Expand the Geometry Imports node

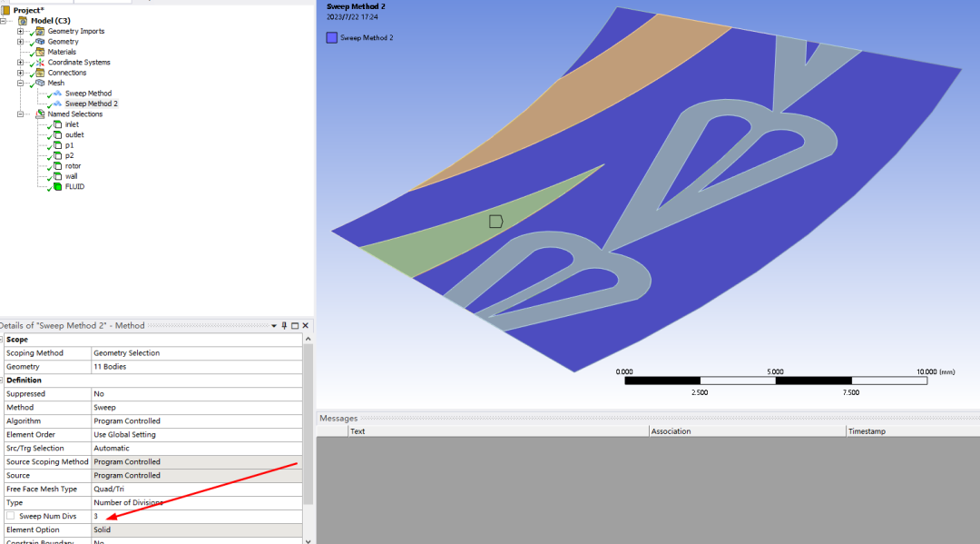(x=20, y=31)
